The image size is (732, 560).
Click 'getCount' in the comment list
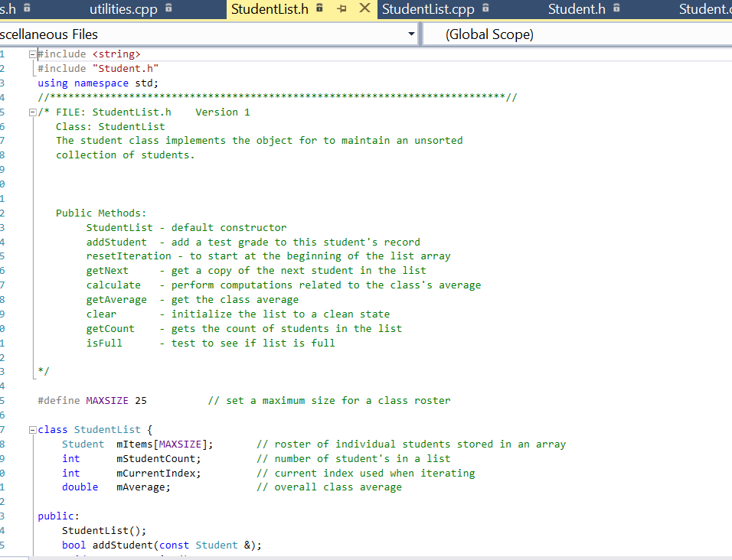(x=110, y=329)
